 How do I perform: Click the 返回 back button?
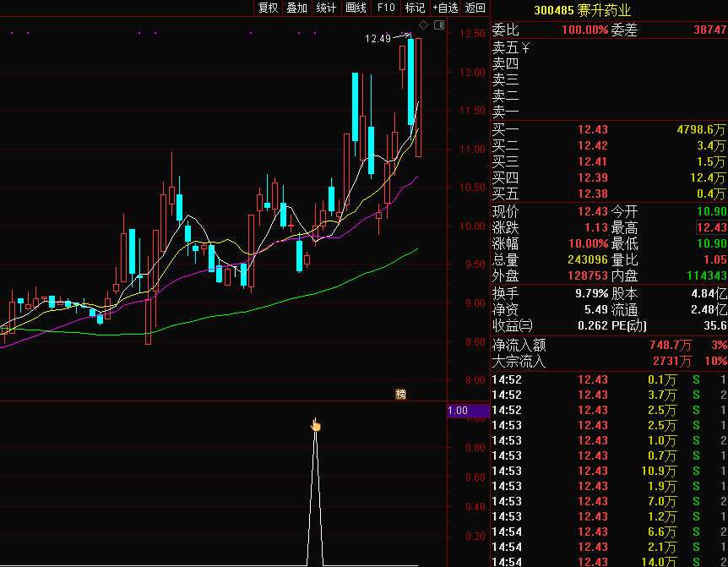475,8
